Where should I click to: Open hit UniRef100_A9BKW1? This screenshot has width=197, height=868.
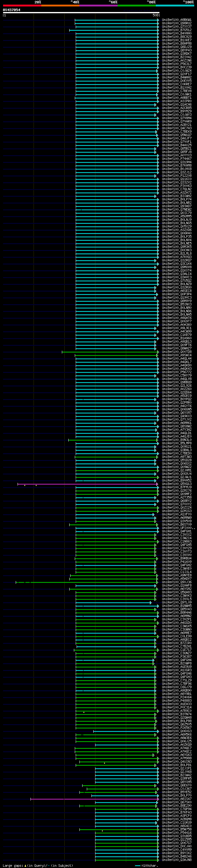pyautogui.click(x=176, y=20)
